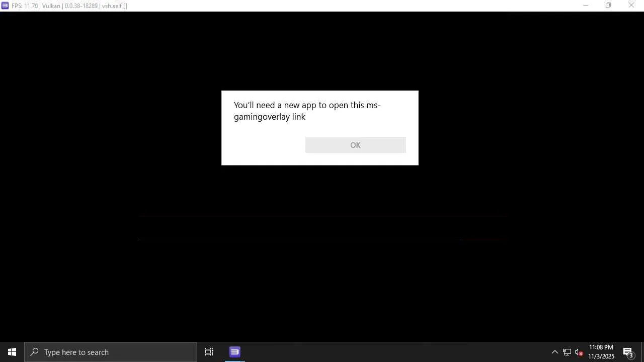Focus the 'Type here to search' box

[x=111, y=352]
